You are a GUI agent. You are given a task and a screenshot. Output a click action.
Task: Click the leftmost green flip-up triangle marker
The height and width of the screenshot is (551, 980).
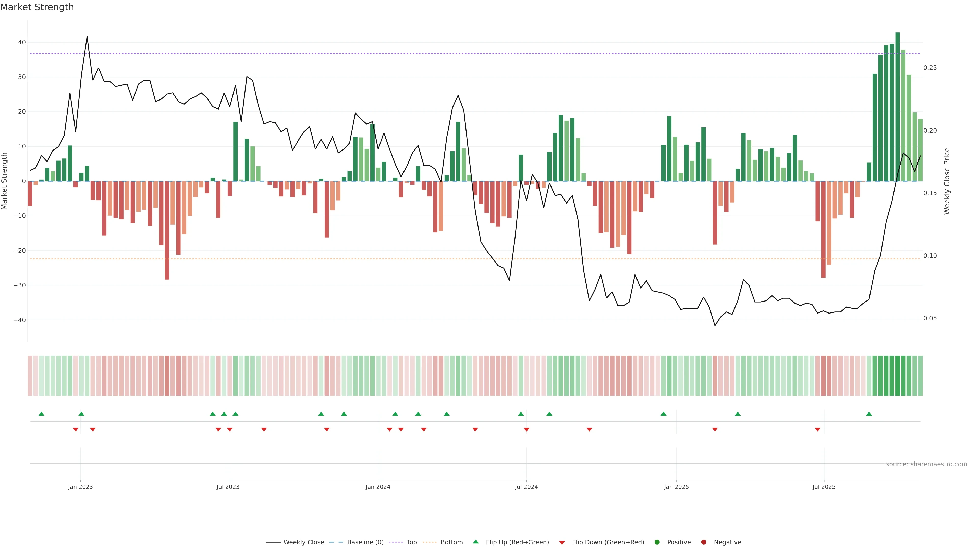[x=41, y=414]
